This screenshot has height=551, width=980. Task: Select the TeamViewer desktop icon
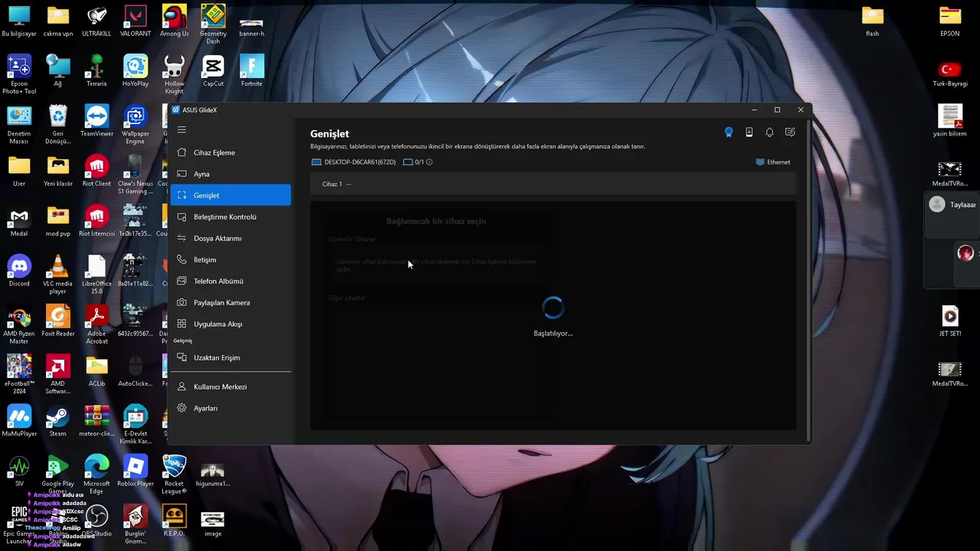click(x=96, y=121)
